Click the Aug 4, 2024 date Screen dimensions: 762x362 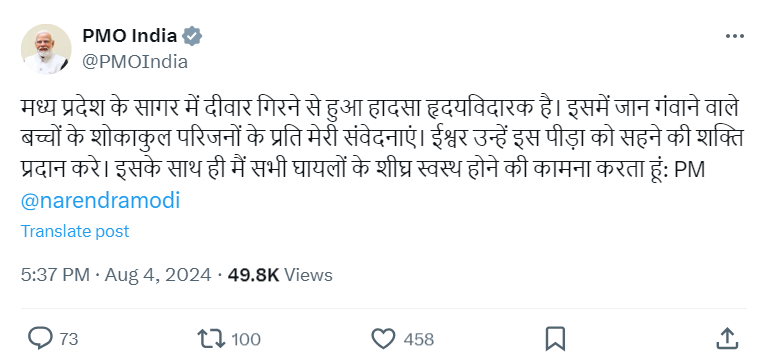tap(158, 275)
